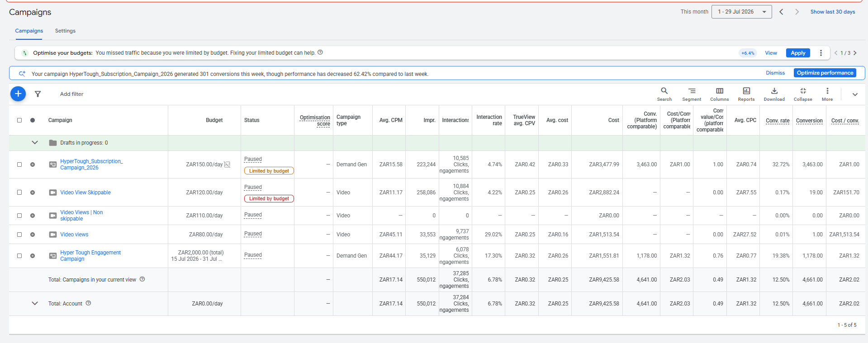Click help icon beside budget recommendation text
The height and width of the screenshot is (343, 868).
[320, 52]
